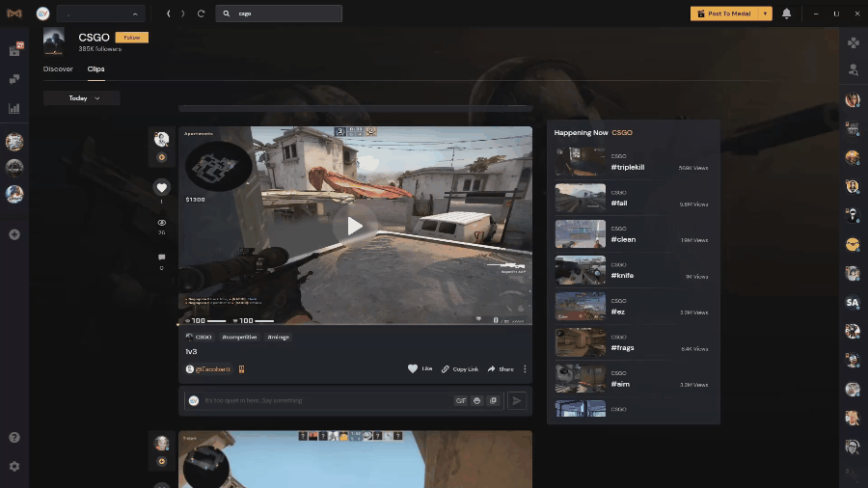This screenshot has height=488, width=868.
Task: Switch to the Discover tab
Action: 58,69
